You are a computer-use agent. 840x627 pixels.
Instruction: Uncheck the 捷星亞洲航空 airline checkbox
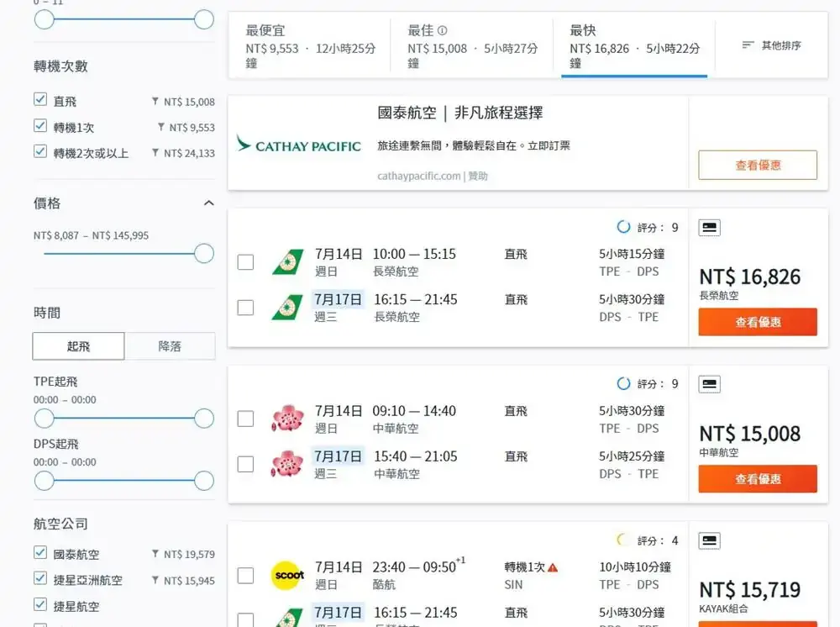(x=40, y=579)
